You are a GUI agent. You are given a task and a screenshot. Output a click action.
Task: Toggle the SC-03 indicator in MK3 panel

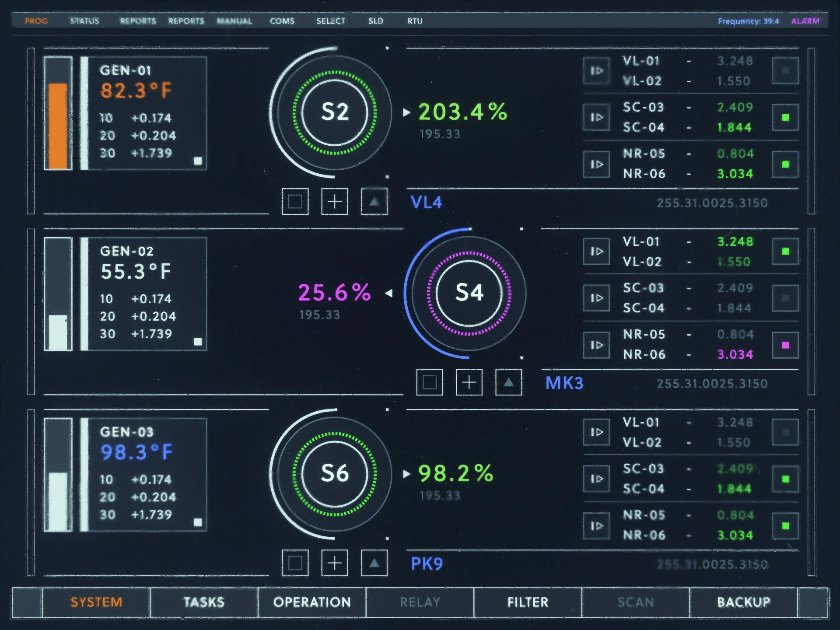785,298
